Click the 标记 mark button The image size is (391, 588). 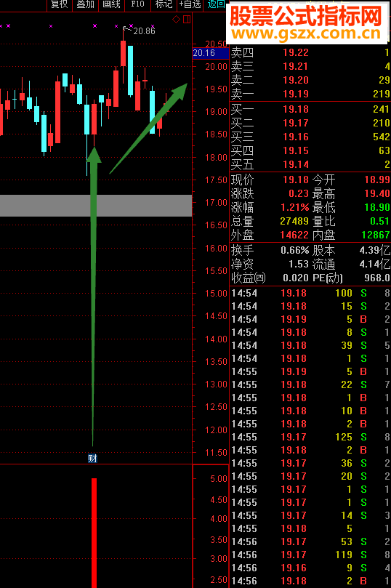[164, 4]
